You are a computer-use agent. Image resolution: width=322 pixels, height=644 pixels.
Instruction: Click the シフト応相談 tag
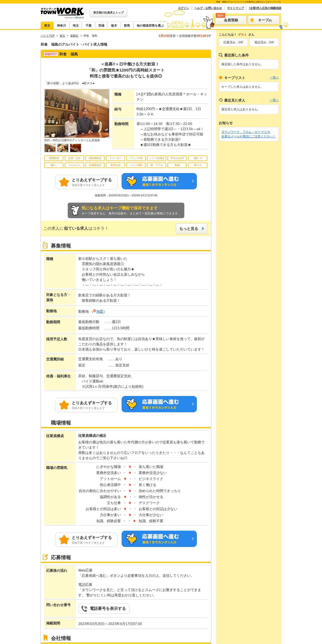156,158
